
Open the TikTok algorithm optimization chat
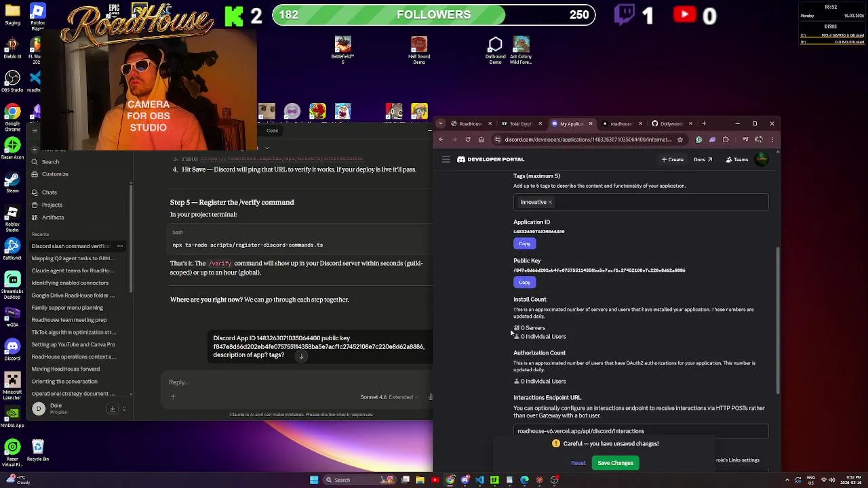73,332
